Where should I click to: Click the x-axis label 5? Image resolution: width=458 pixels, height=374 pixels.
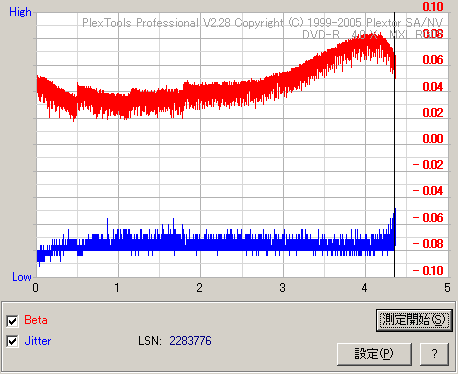pos(447,288)
